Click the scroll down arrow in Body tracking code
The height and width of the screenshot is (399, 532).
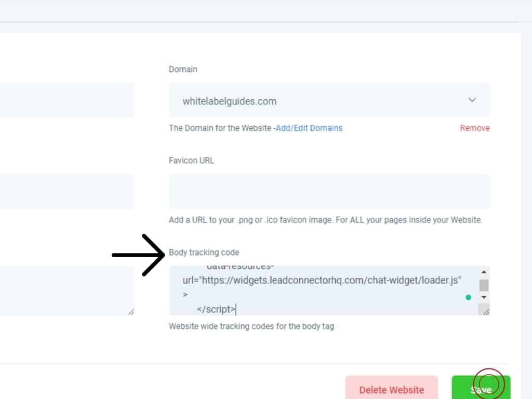(x=484, y=297)
